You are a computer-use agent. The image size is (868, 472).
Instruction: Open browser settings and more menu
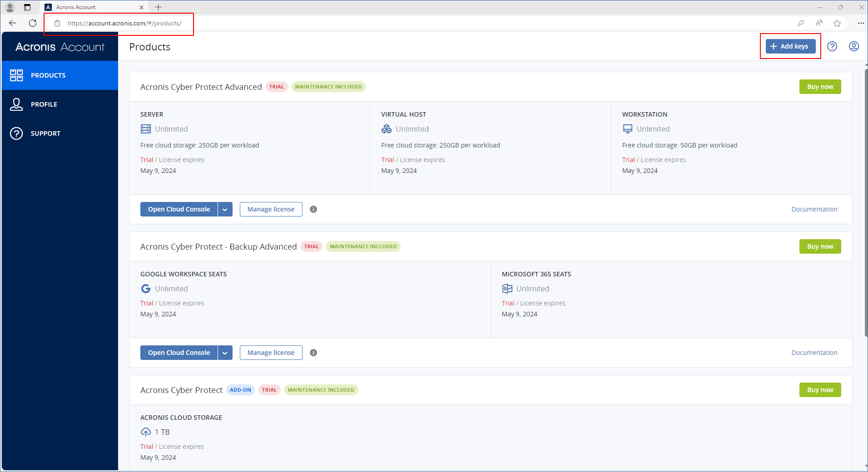pos(861,23)
